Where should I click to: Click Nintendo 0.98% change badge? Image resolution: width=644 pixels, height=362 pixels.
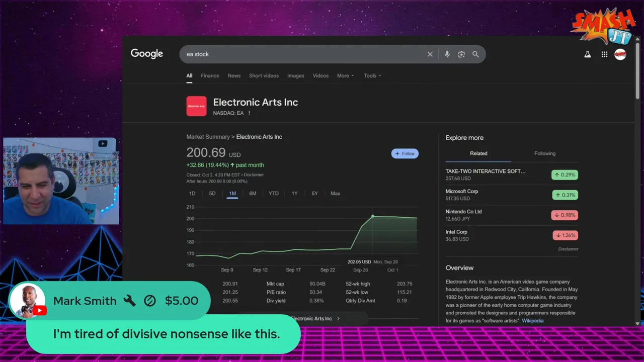click(565, 215)
